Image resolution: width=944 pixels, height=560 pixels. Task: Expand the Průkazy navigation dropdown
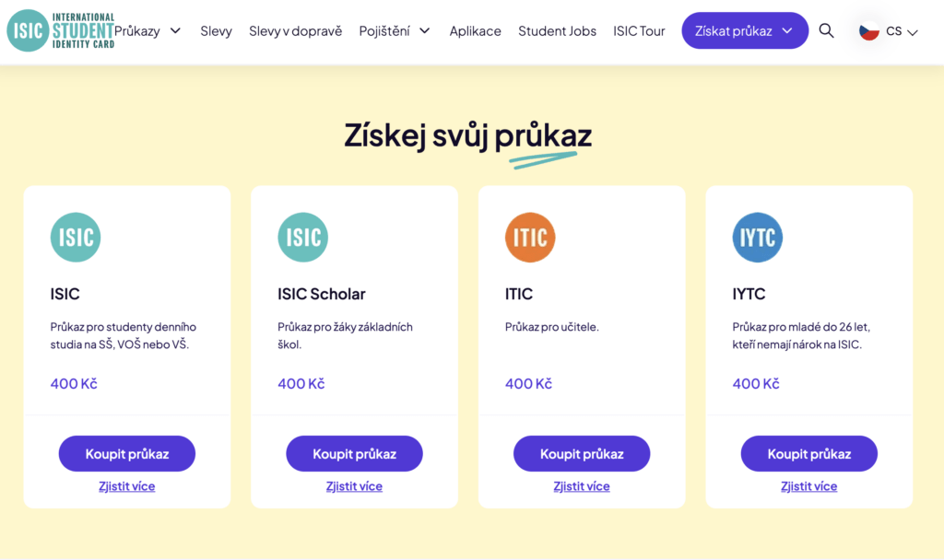pyautogui.click(x=147, y=31)
